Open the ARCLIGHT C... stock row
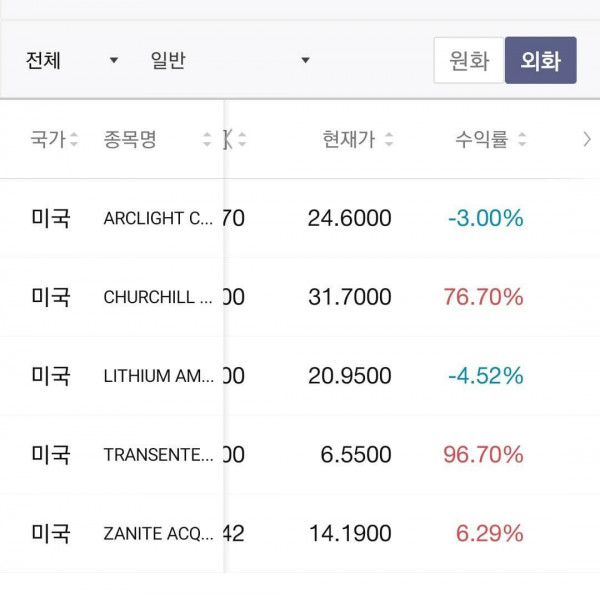Screen dimensions: 600x599 (x=300, y=218)
